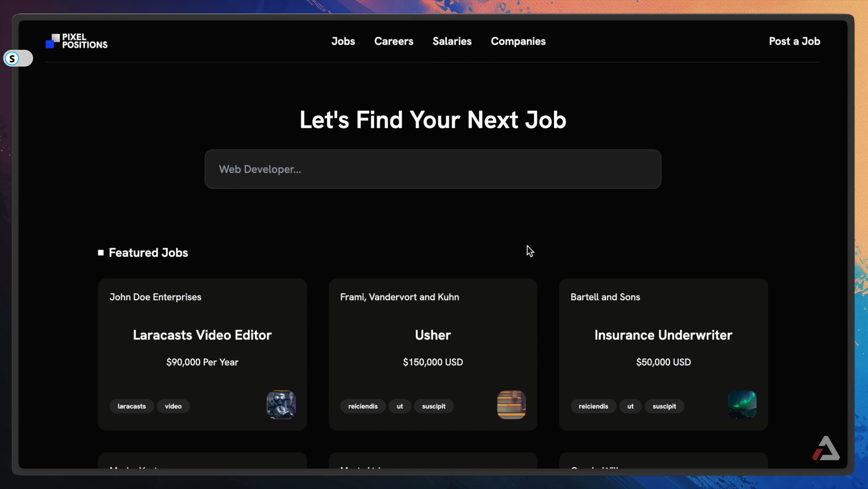Select the suscipit tag on Usher card

[434, 406]
